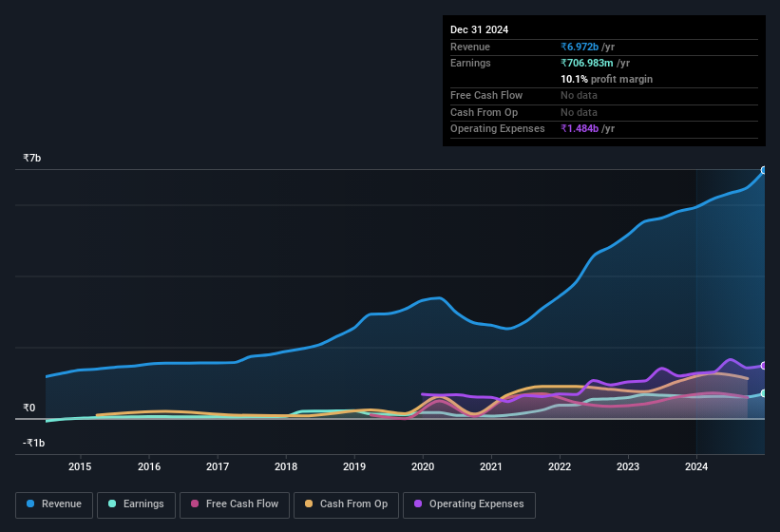Click the 2017 x-axis label
Viewport: 780px width, 532px height.
(218, 466)
